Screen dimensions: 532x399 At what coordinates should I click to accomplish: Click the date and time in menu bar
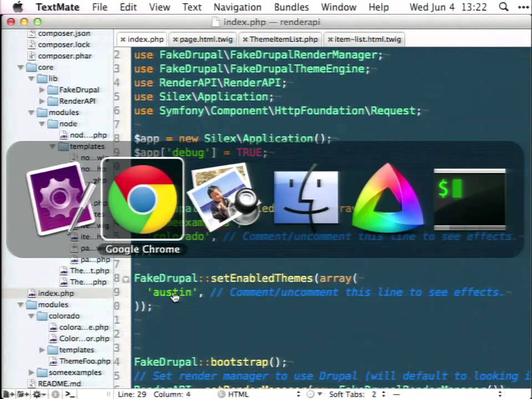[x=448, y=7]
